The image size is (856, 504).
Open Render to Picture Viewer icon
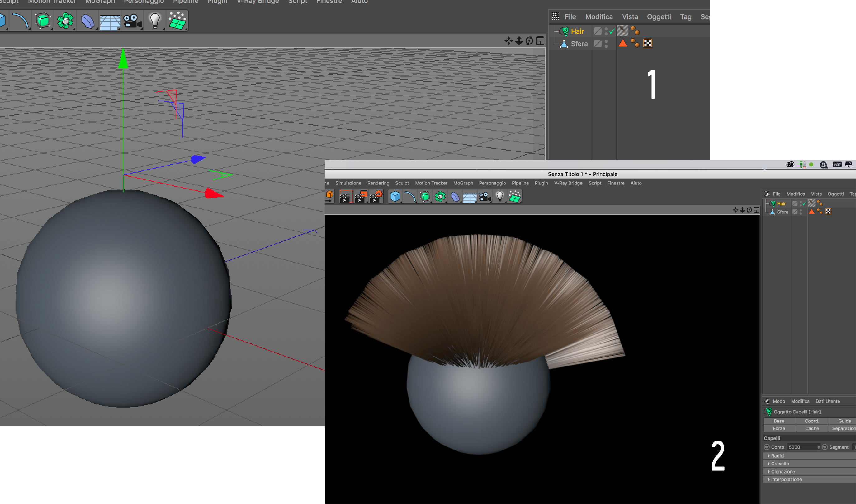click(x=361, y=197)
